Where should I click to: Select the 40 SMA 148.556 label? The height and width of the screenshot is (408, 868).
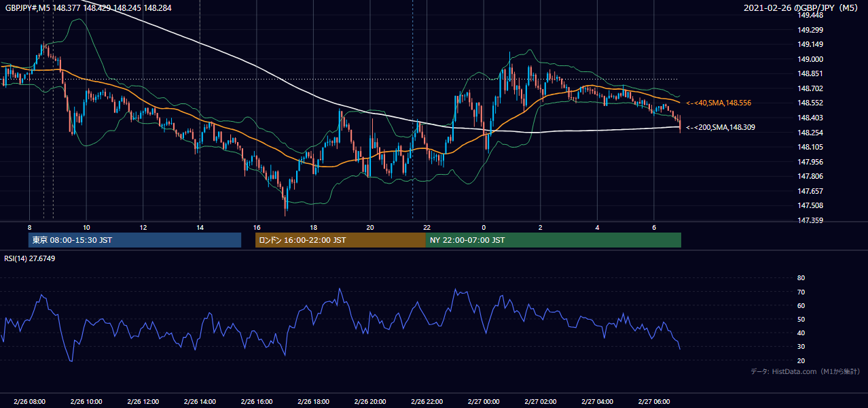point(719,103)
